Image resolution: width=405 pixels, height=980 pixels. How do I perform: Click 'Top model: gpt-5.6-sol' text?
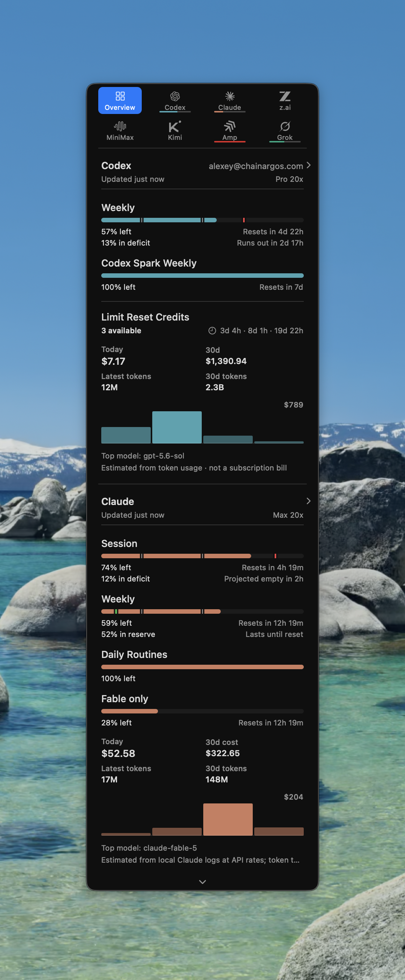143,456
